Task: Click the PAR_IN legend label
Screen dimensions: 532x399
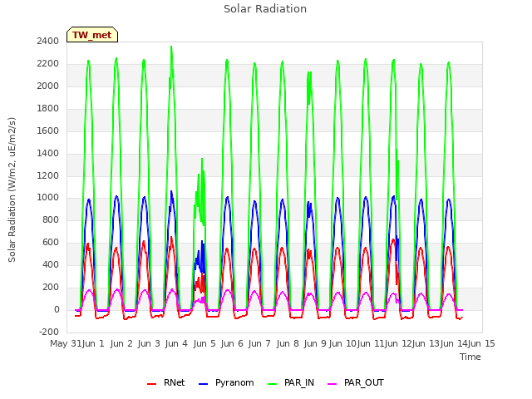Action: coord(299,382)
